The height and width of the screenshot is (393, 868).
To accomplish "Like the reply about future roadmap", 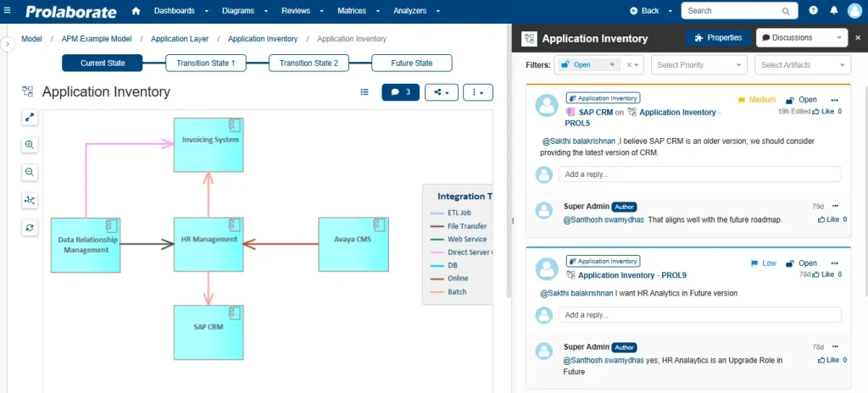I will coord(829,219).
